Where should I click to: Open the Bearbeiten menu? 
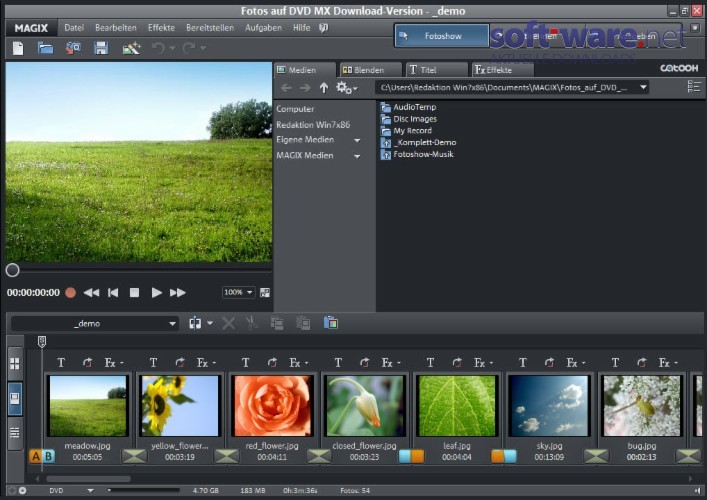(x=116, y=28)
